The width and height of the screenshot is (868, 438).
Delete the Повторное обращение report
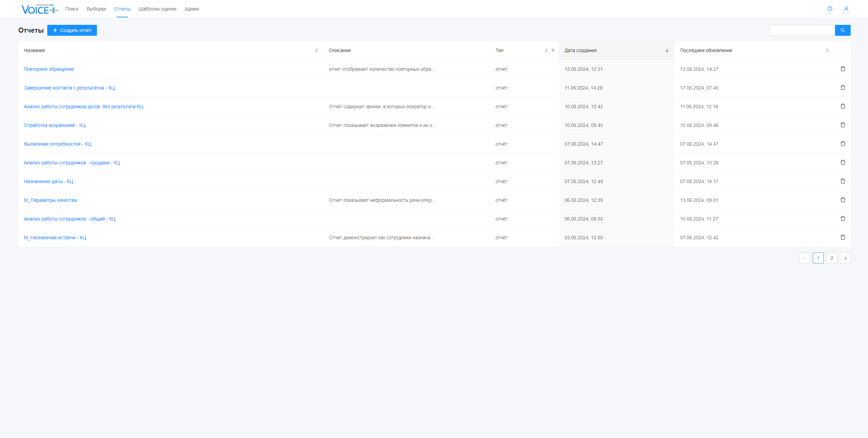coord(842,69)
